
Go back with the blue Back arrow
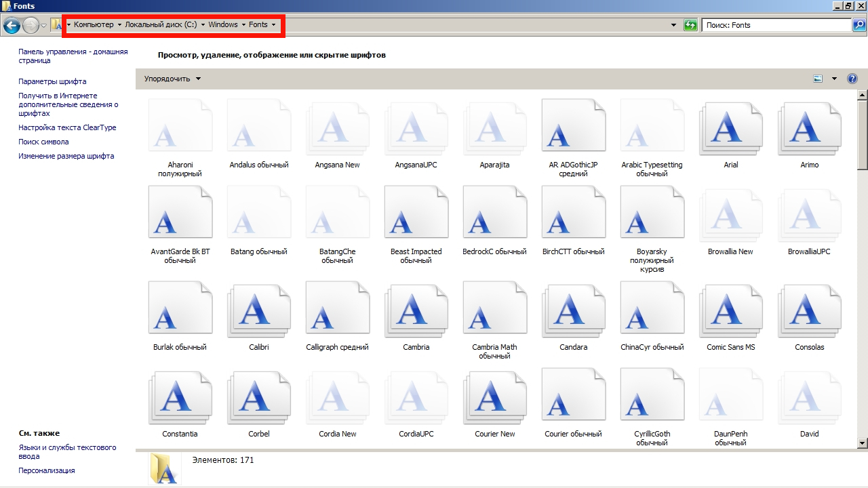coord(11,25)
